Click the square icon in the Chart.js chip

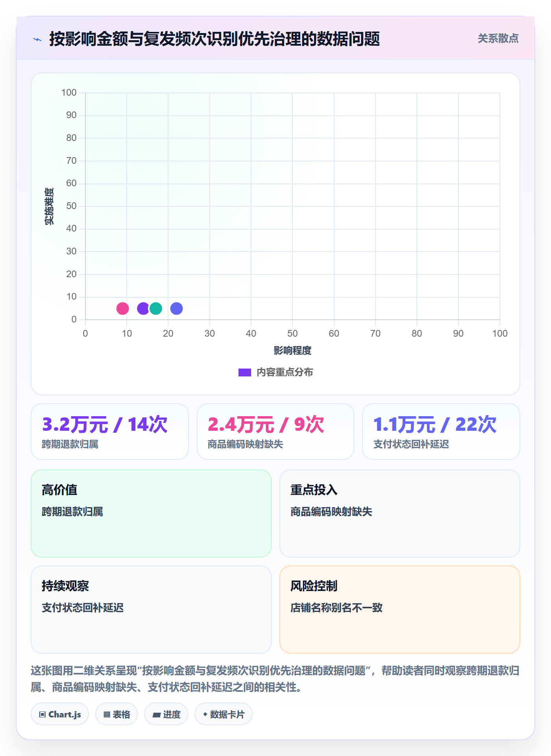click(43, 715)
